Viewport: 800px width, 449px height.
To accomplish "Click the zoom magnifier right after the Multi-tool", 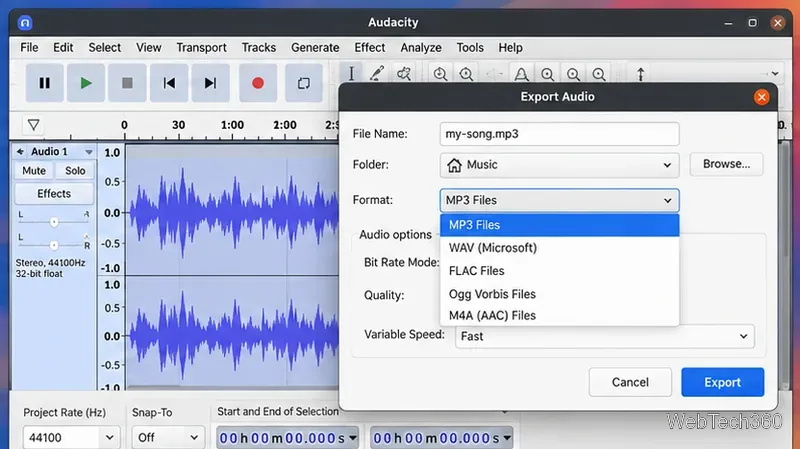I will (440, 74).
